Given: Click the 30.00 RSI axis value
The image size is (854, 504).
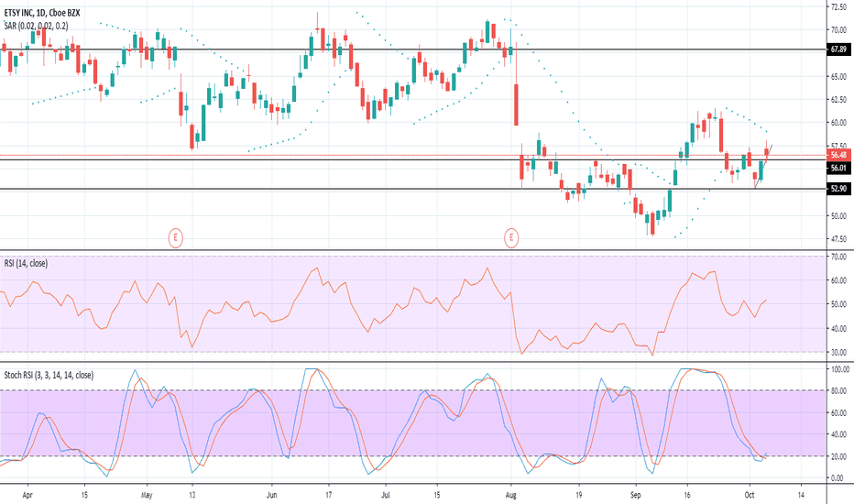Looking at the screenshot, I should point(838,353).
